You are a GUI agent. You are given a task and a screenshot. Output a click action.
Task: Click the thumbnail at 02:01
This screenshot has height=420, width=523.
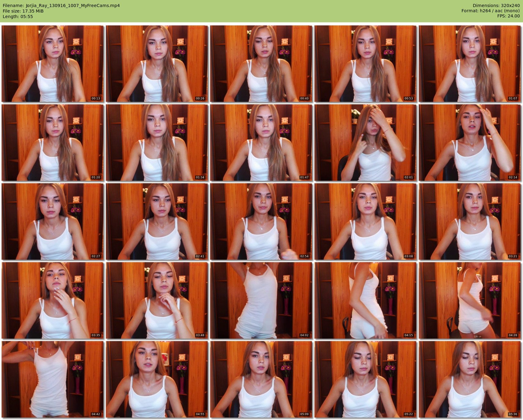click(x=365, y=143)
